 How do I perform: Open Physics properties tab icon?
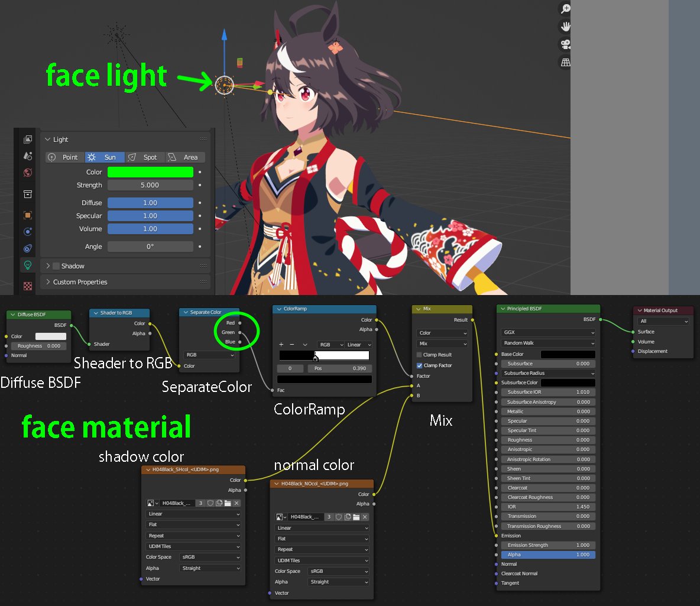[x=28, y=231]
